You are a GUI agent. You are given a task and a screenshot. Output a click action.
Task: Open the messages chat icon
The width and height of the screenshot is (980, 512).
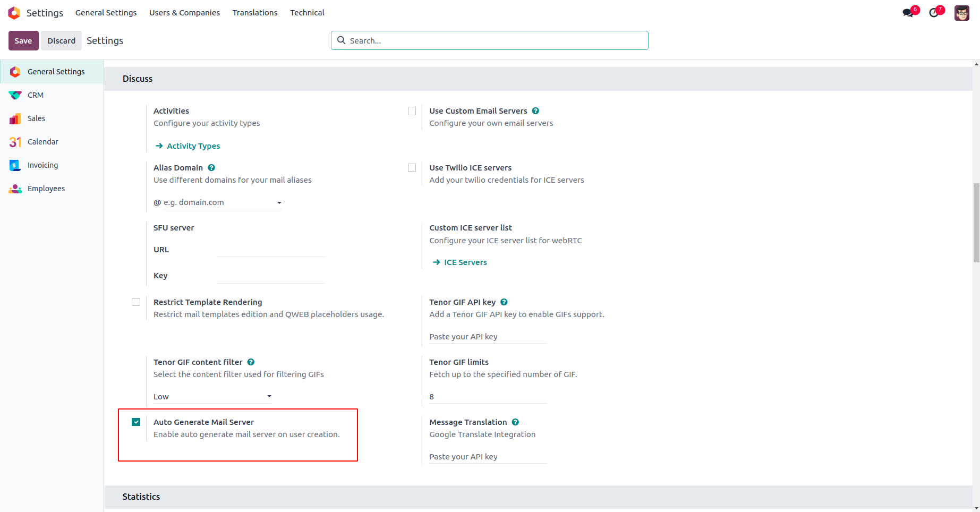[x=908, y=13]
